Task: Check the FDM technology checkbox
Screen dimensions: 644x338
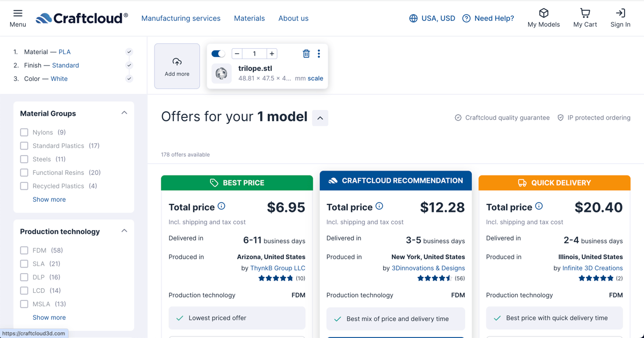Action: pyautogui.click(x=24, y=251)
